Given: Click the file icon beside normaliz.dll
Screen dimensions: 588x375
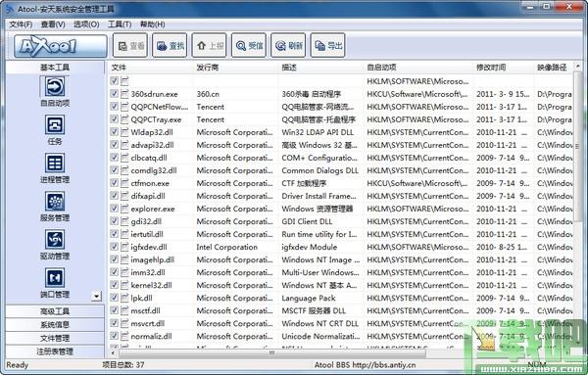Looking at the screenshot, I should tap(124, 336).
